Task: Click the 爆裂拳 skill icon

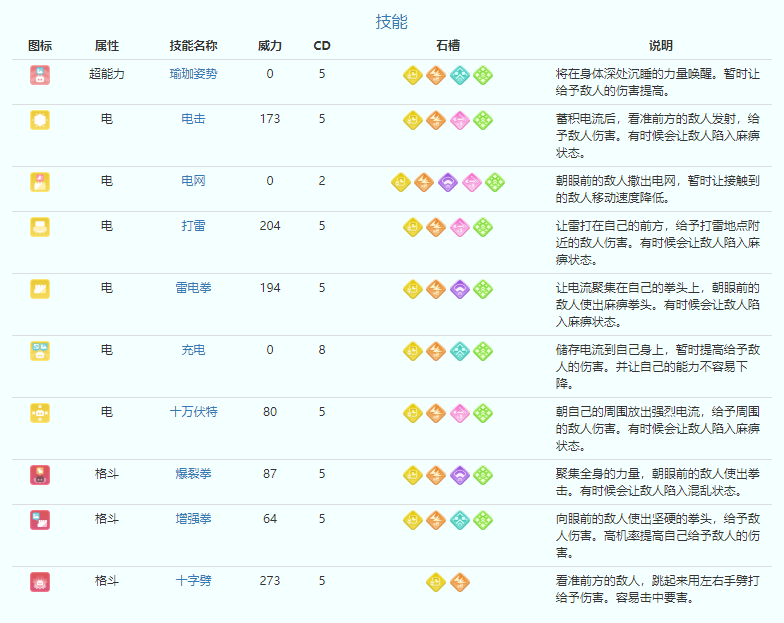Action: coord(40,475)
